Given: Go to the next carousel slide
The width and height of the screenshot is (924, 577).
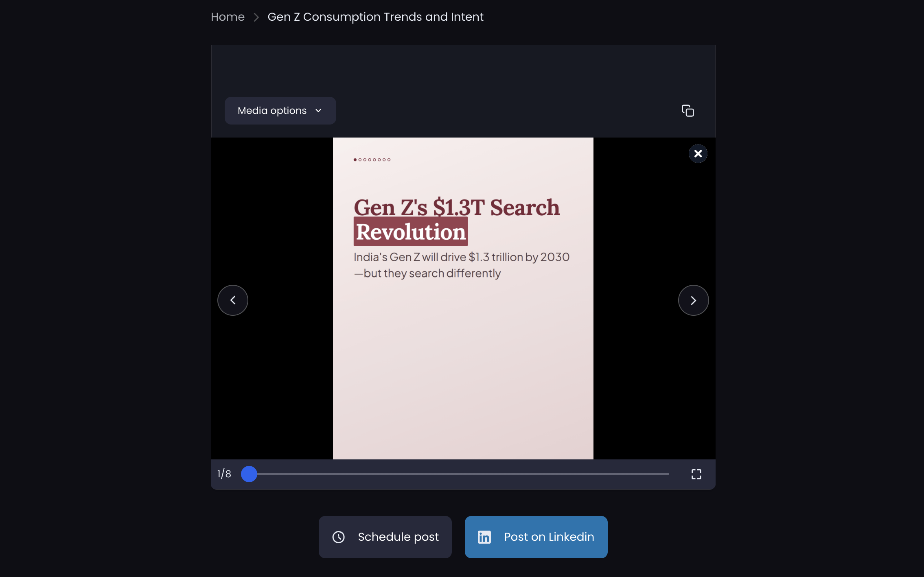Looking at the screenshot, I should [x=693, y=300].
